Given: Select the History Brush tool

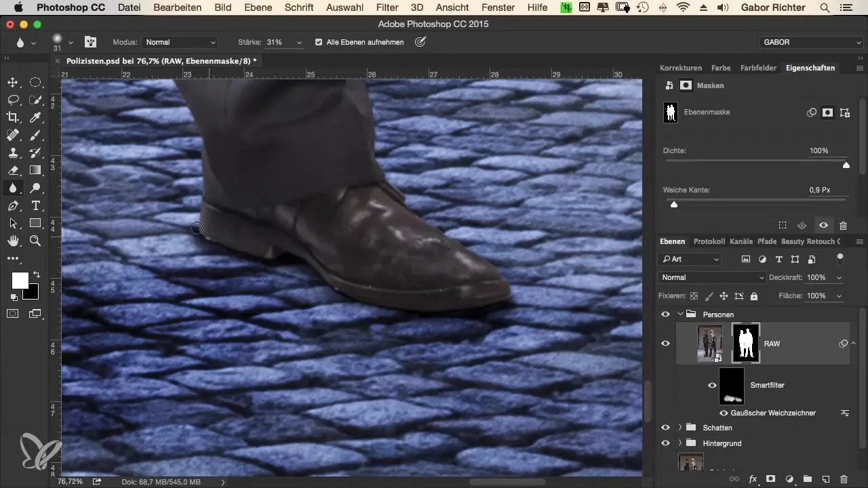Looking at the screenshot, I should [x=35, y=153].
